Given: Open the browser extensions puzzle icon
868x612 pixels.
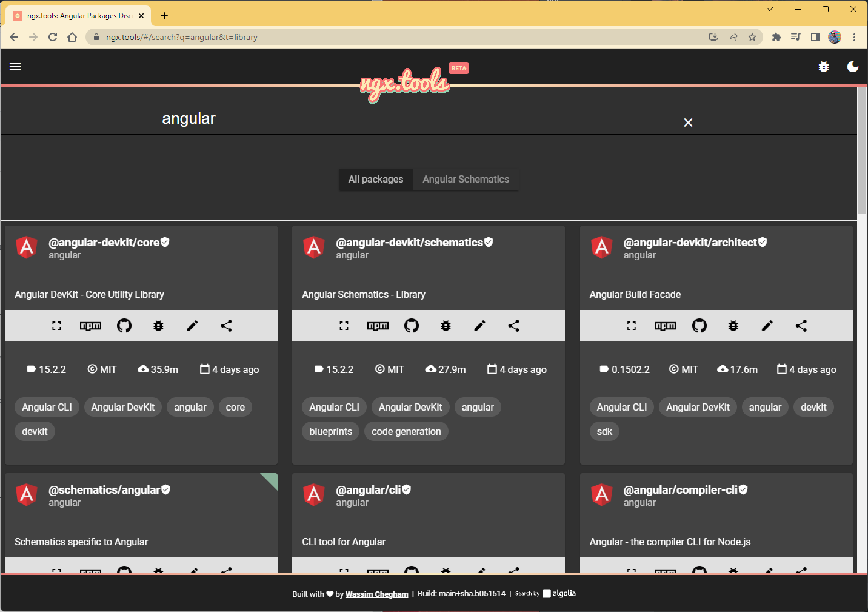Looking at the screenshot, I should (x=776, y=37).
